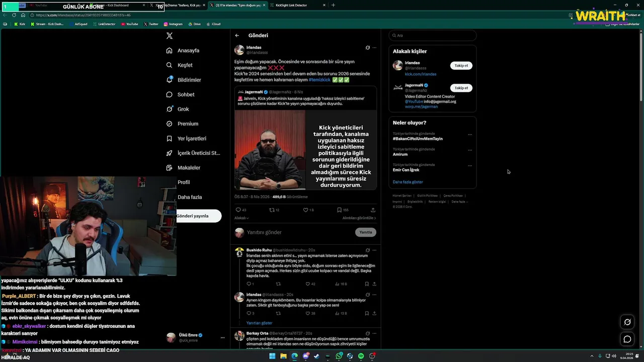Open the three-dot menu on Berkay Orta's reply
Screen dimensions: 644x362
374,333
